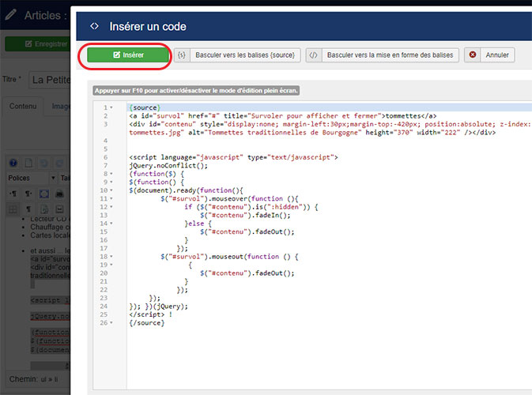Click line number 5 in the gutter

pyautogui.click(x=105, y=149)
